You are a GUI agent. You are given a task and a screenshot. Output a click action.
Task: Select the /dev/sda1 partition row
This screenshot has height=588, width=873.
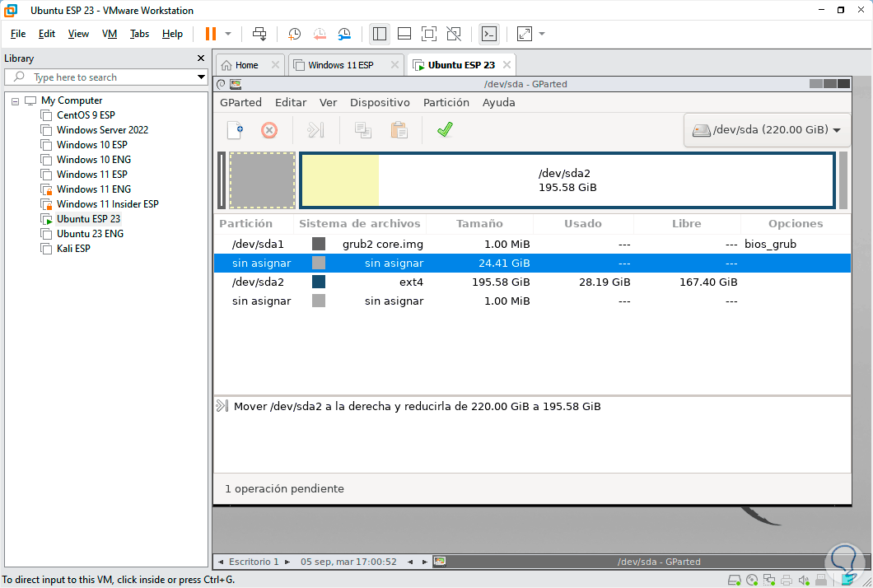(532, 245)
